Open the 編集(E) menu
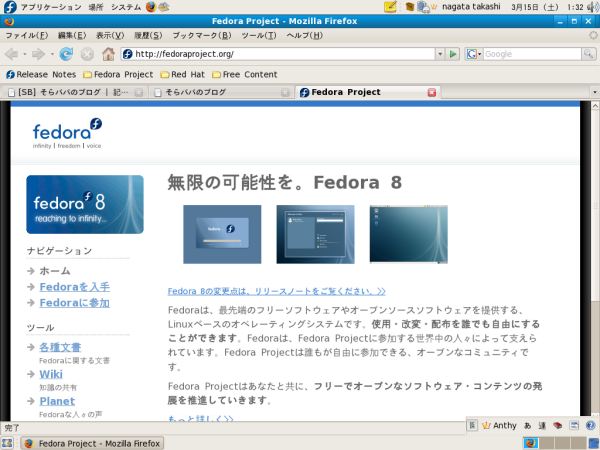 pyautogui.click(x=72, y=36)
